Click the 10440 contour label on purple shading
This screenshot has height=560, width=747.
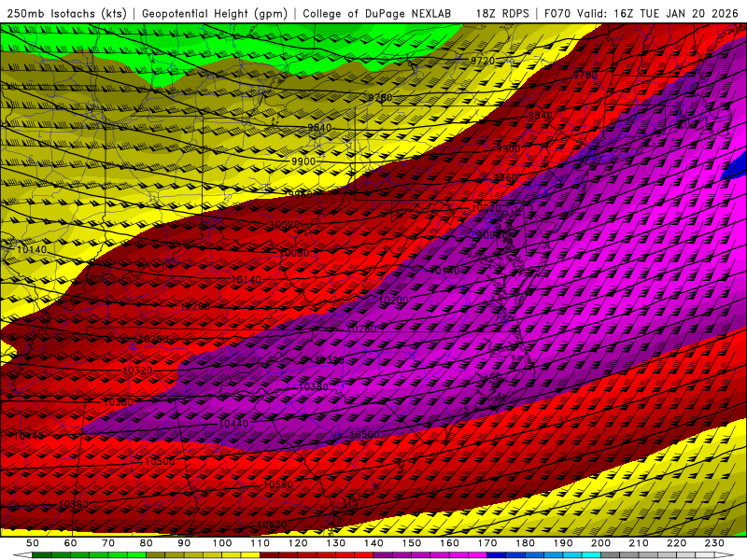(x=233, y=424)
